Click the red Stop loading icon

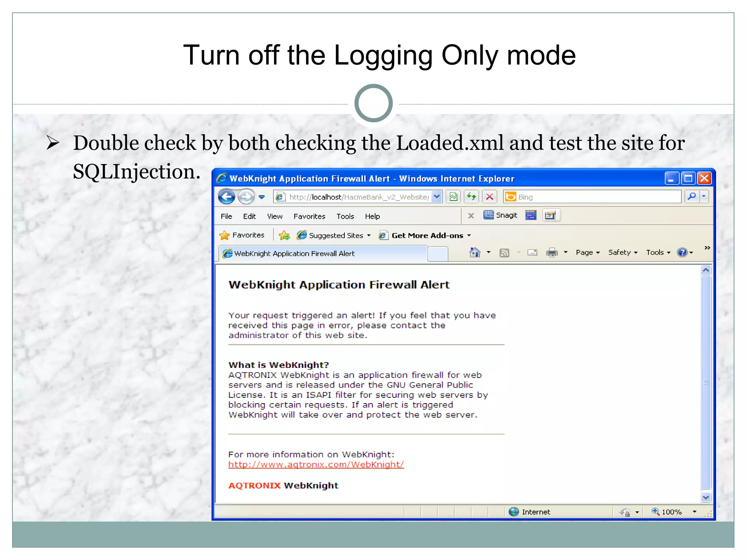point(490,197)
